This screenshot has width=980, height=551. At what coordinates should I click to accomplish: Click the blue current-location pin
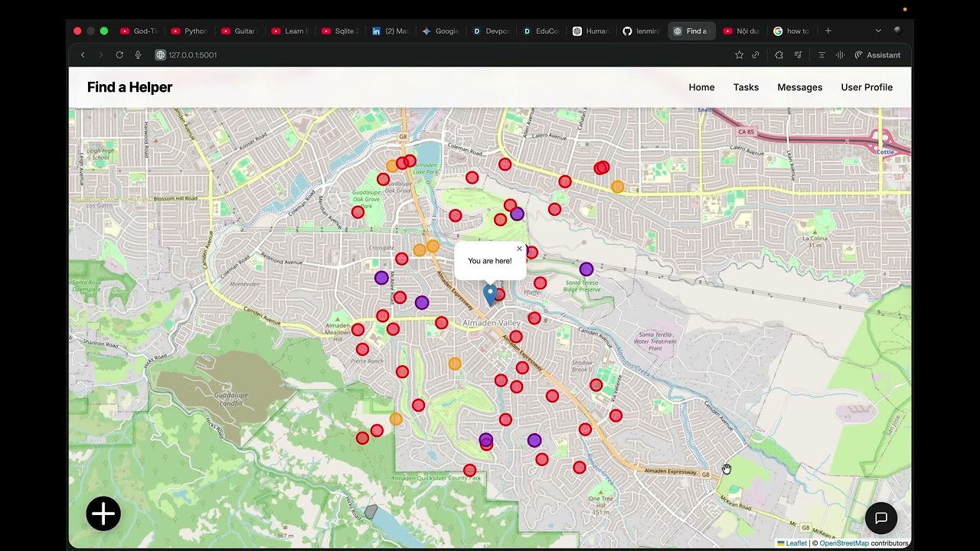point(490,295)
